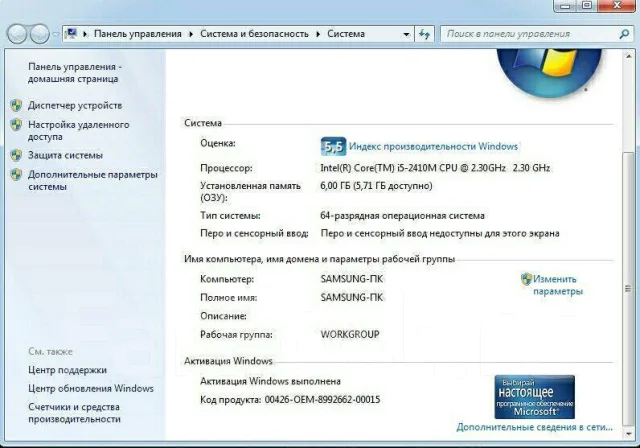The image size is (640, 448).
Task: Click shield icon beside Дополнительные параметры системы
Action: (x=16, y=175)
